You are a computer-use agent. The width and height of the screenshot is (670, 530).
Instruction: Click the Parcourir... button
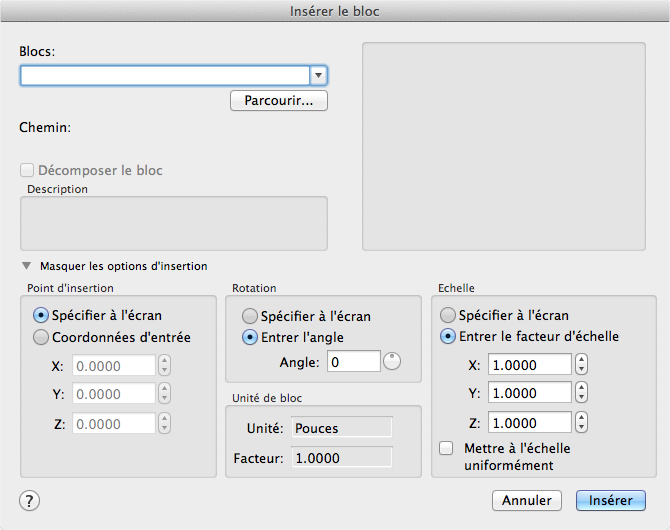[x=279, y=101]
